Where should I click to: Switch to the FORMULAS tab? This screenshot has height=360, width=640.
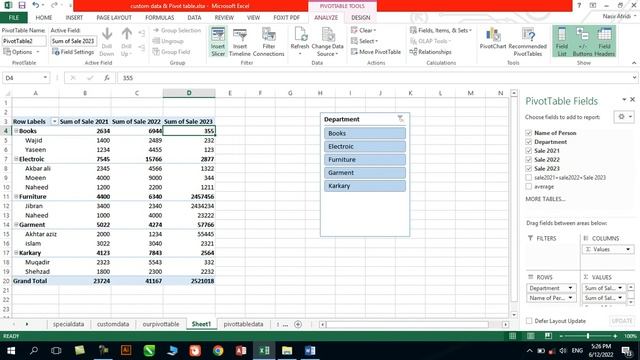pos(160,18)
